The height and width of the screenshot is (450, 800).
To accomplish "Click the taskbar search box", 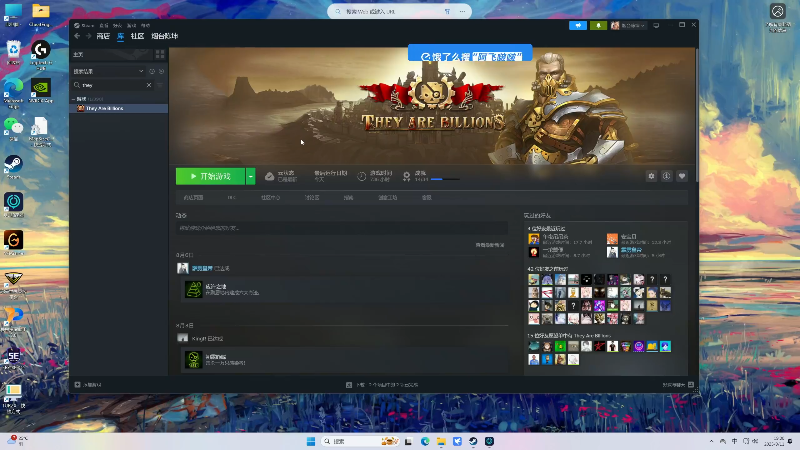I will coord(360,441).
